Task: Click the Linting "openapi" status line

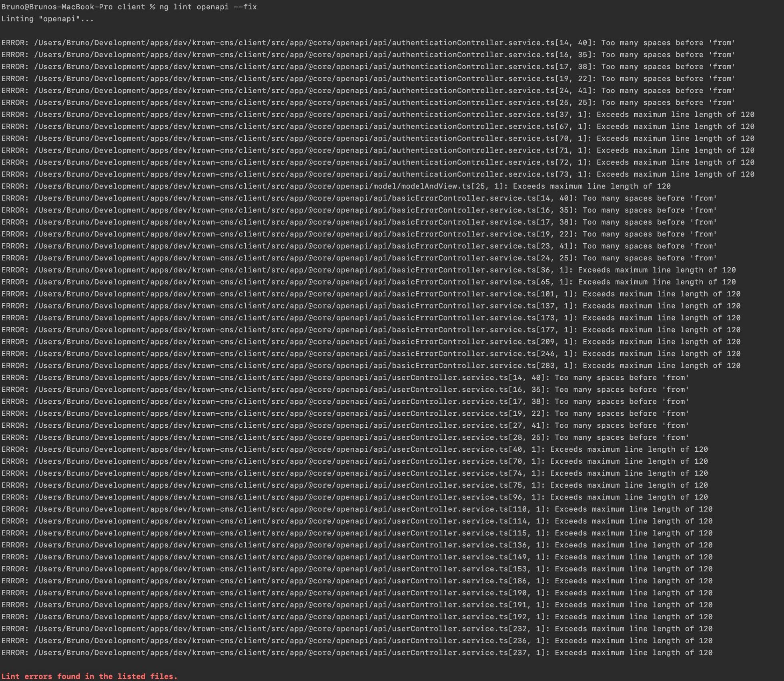Action: [x=47, y=19]
